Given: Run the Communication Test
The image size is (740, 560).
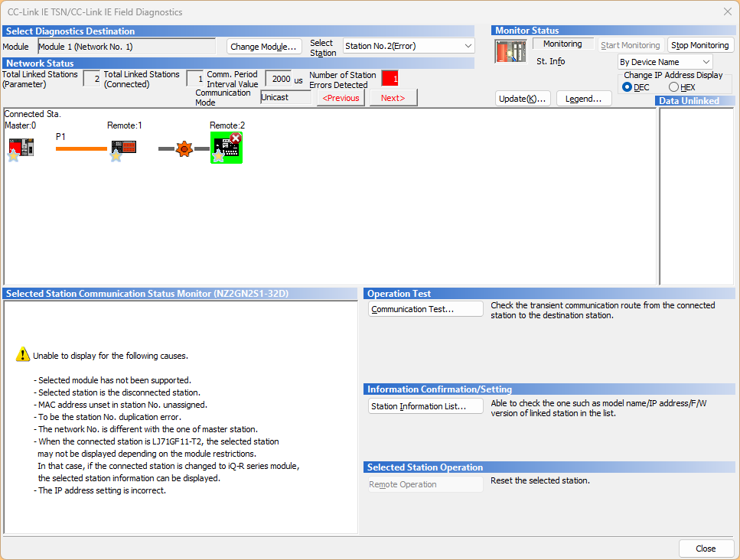Looking at the screenshot, I should [425, 309].
